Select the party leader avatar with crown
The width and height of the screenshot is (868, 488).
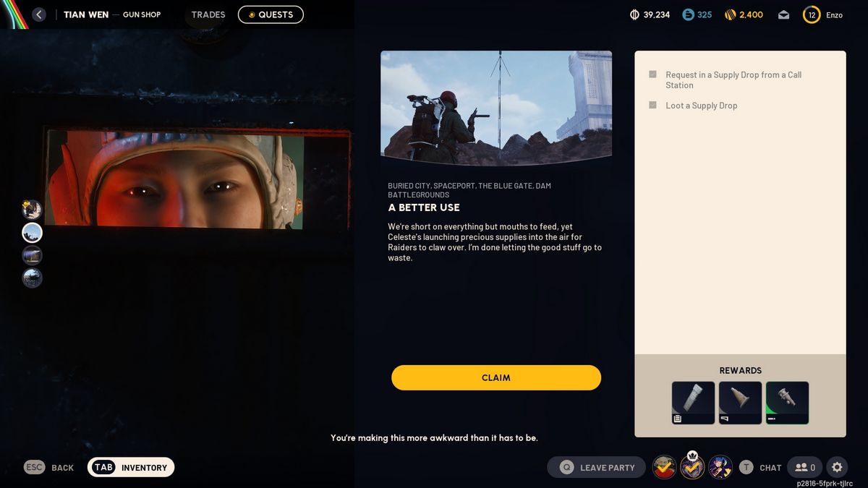coord(692,467)
